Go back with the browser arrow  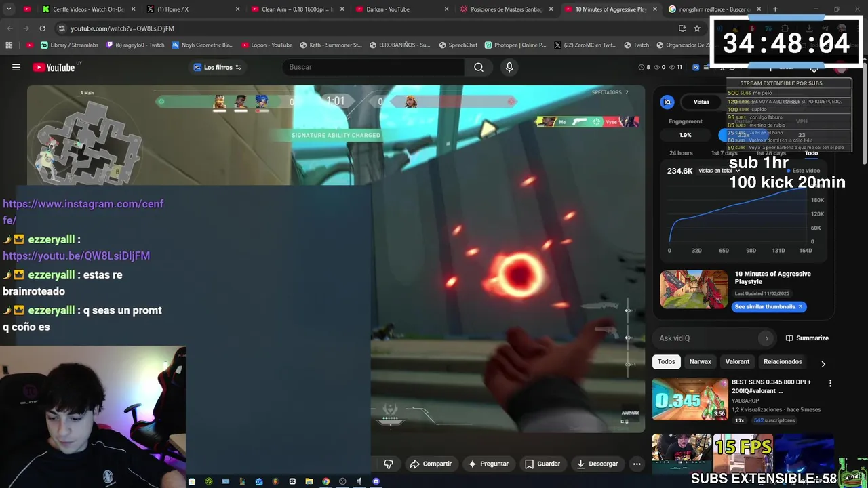click(x=9, y=28)
